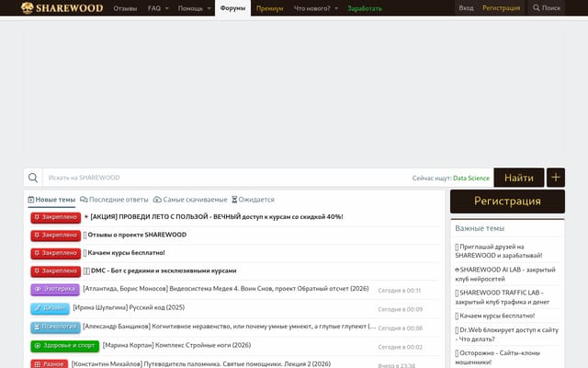This screenshot has height=368, width=588.
Task: Select the Ожидается tab
Action: (x=253, y=200)
